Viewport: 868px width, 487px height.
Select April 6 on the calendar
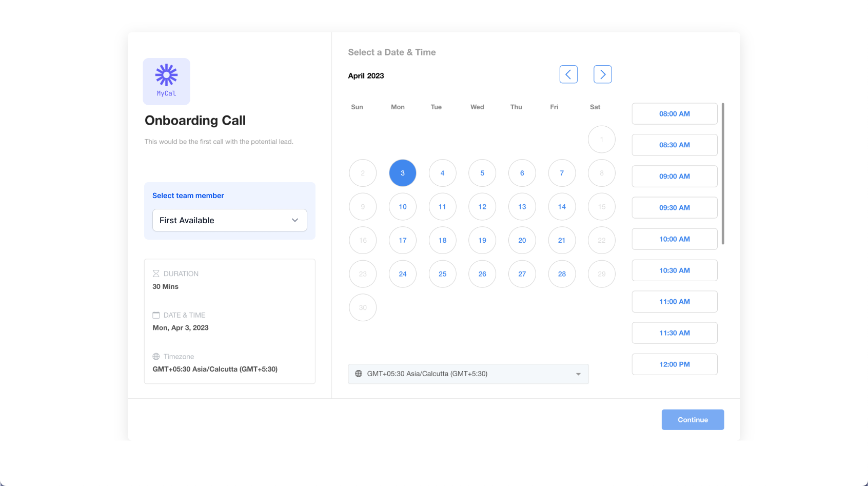pyautogui.click(x=522, y=173)
